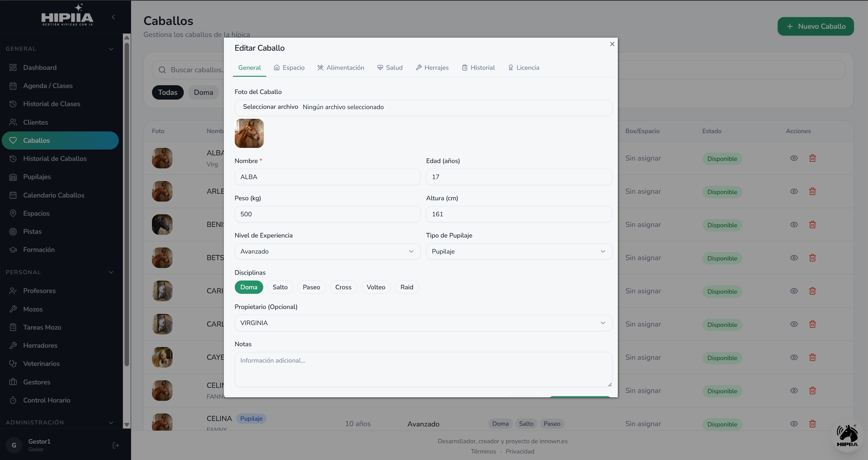Open Privacidad link in footer
The image size is (868, 460).
(x=520, y=451)
